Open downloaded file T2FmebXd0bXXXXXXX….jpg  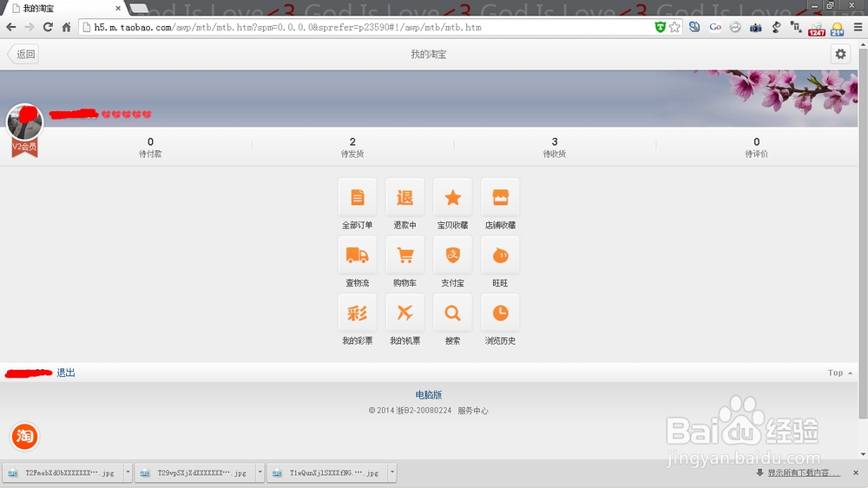tap(63, 472)
